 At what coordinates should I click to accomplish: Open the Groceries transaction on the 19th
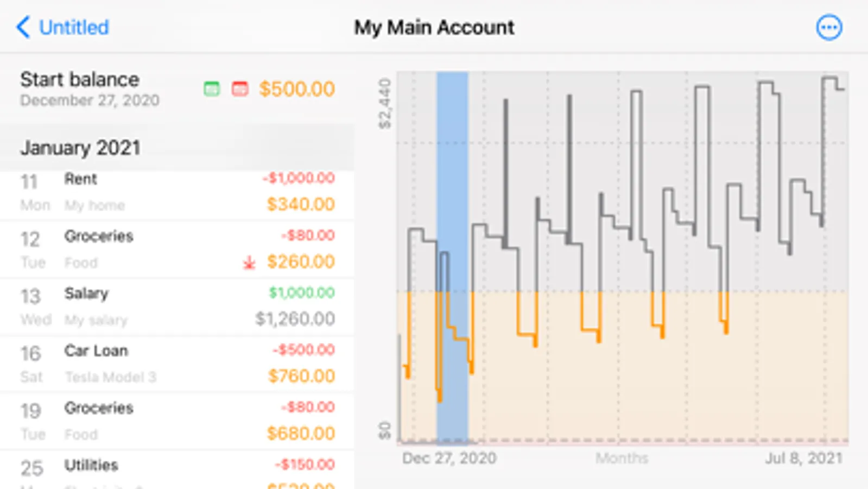coord(177,421)
